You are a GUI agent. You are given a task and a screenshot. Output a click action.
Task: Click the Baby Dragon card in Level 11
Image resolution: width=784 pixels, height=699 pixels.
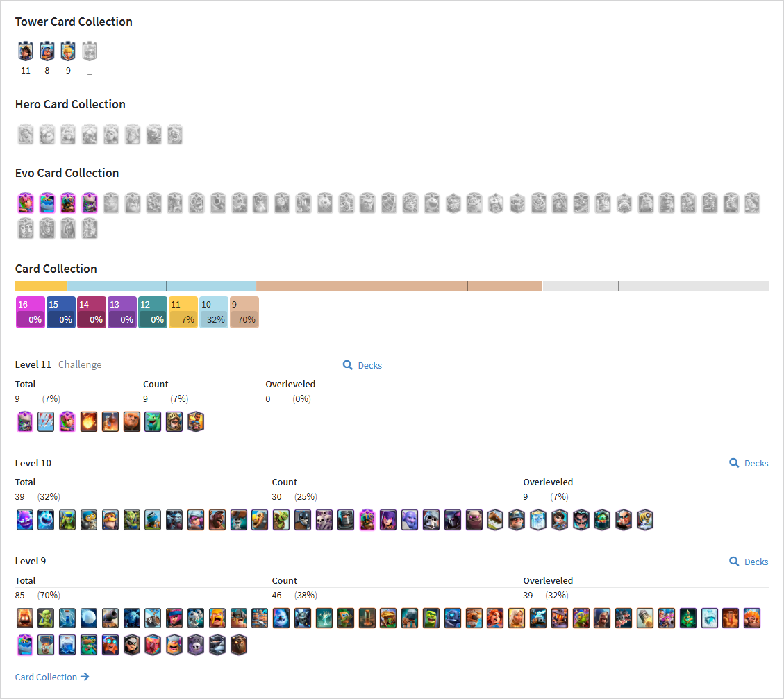click(x=153, y=422)
